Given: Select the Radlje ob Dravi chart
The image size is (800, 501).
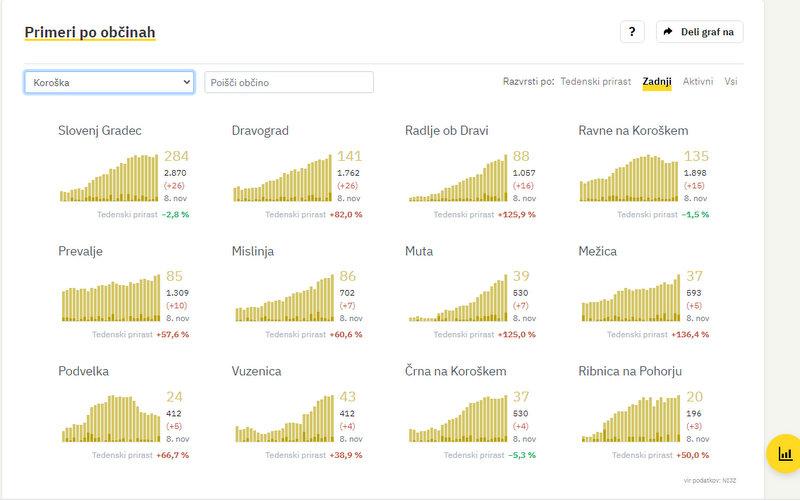Looking at the screenshot, I should pyautogui.click(x=456, y=178).
